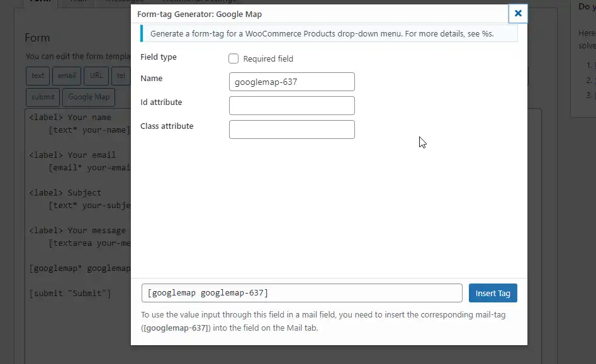Close the Form-tag Generator dialog
The width and height of the screenshot is (596, 364).
518,13
